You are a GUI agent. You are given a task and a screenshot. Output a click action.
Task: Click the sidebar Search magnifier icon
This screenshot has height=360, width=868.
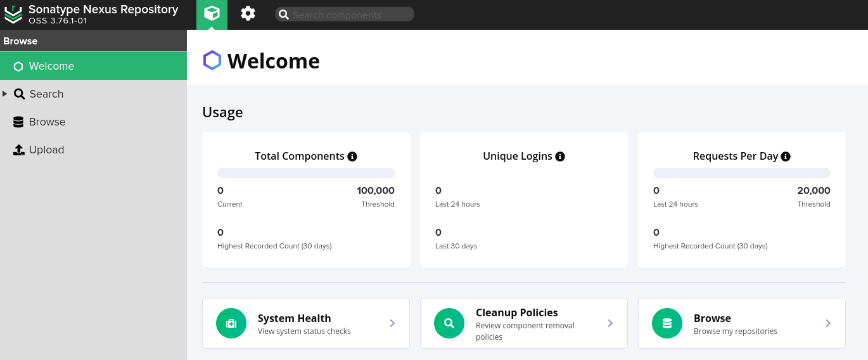(20, 94)
